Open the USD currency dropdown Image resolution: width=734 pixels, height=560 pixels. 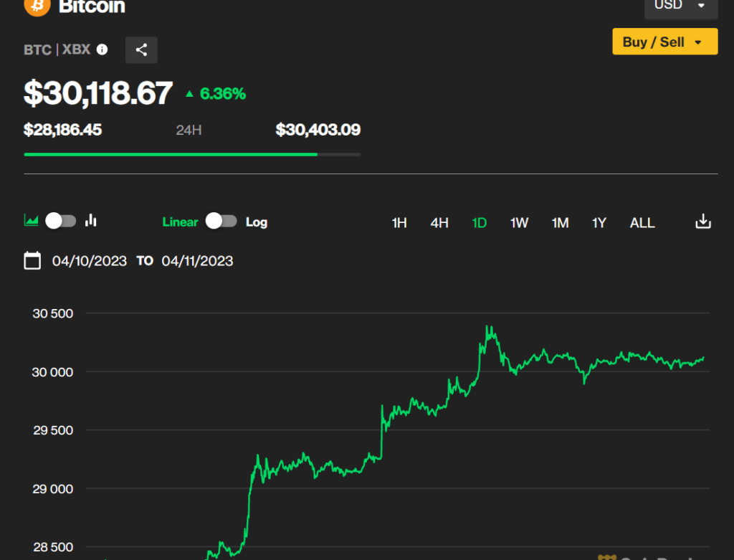680,6
